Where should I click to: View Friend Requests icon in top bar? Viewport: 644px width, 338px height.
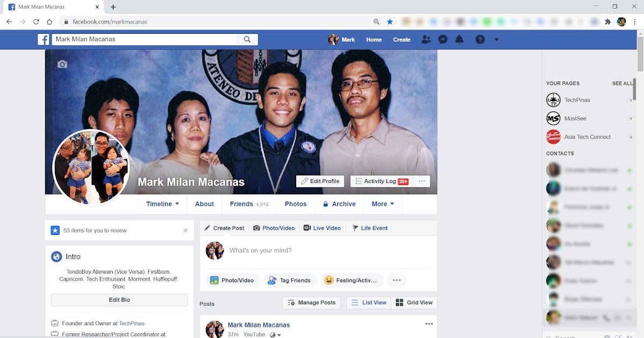[426, 39]
